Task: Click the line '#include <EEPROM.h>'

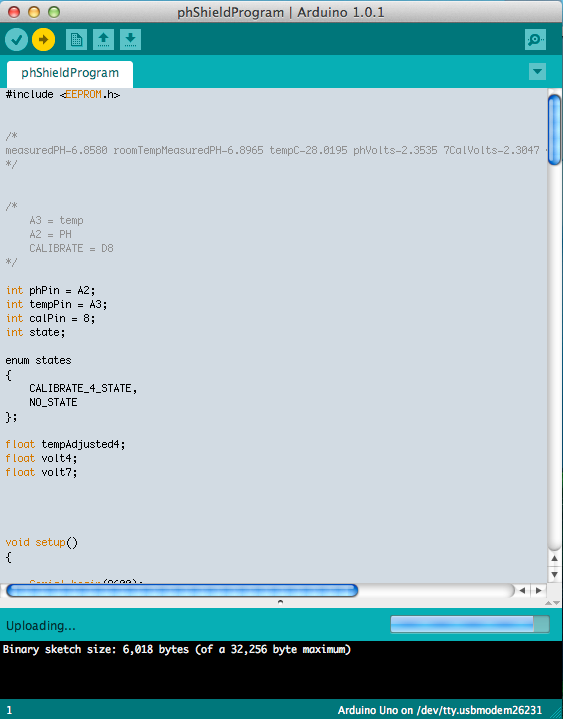Action: pos(63,94)
